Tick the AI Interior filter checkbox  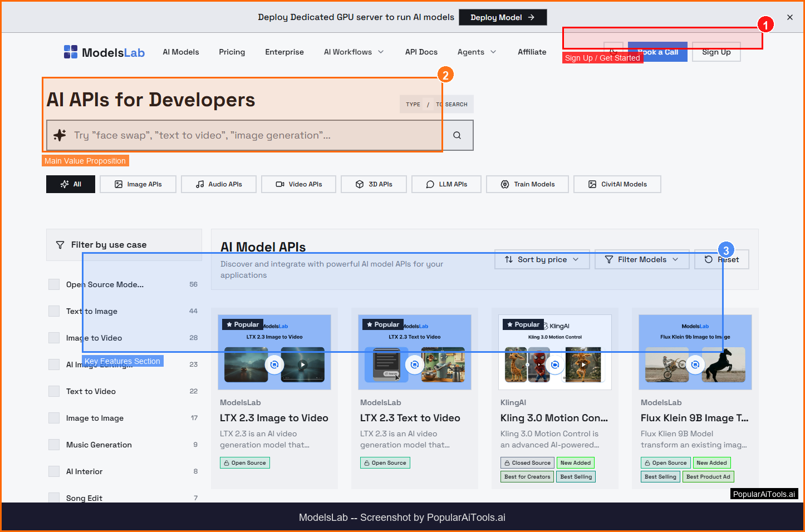click(54, 471)
